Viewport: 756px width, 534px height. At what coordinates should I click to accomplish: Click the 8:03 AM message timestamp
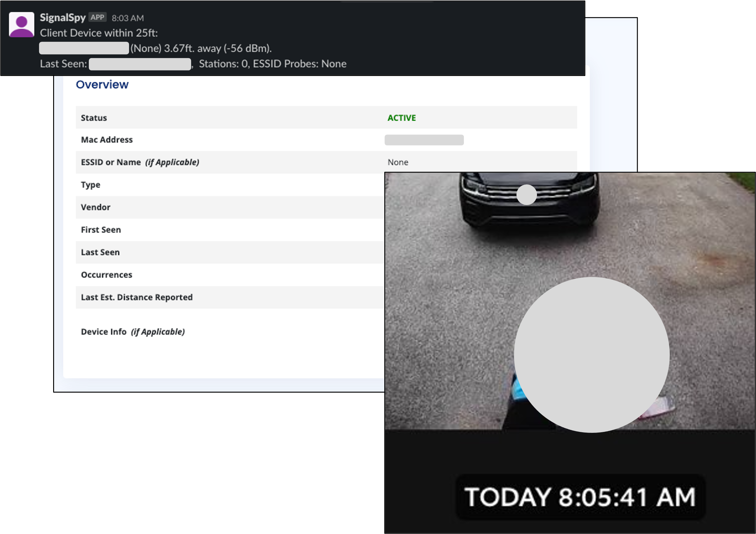tap(127, 18)
